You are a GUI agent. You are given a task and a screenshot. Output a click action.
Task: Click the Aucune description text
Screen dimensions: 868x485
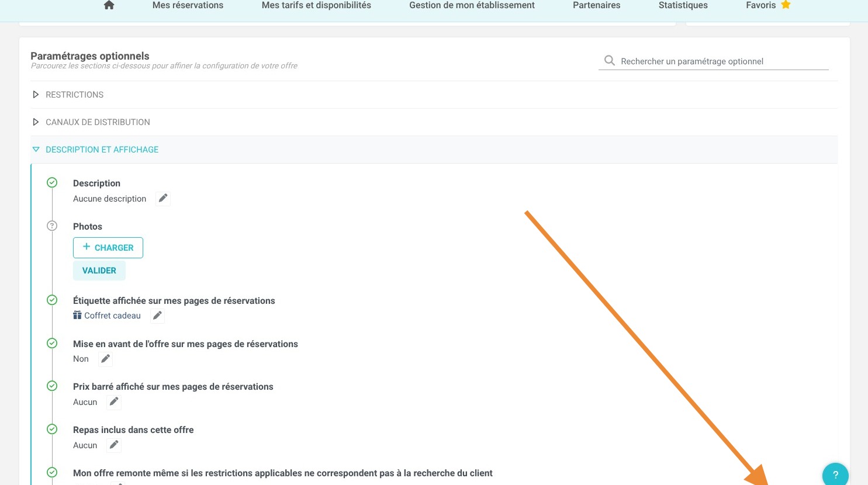[x=110, y=199]
